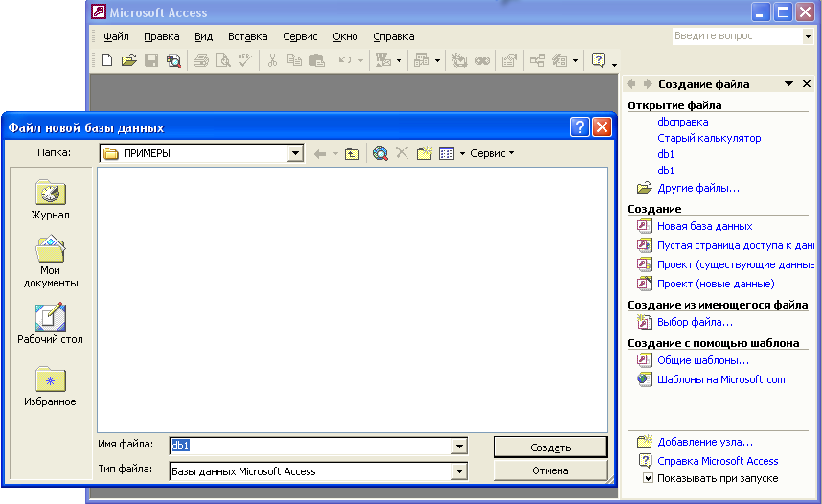This screenshot has height=504, width=822.
Task: Go back with dialog arrow button
Action: tap(320, 153)
